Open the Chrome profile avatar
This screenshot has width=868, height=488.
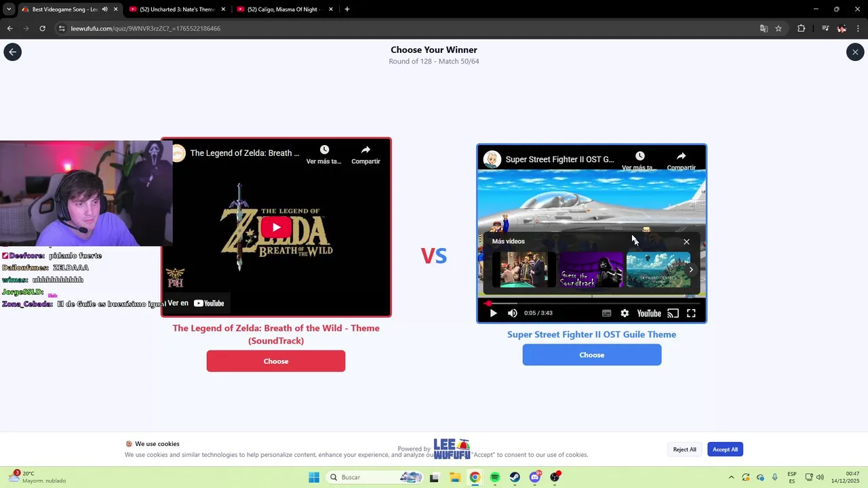click(x=842, y=28)
